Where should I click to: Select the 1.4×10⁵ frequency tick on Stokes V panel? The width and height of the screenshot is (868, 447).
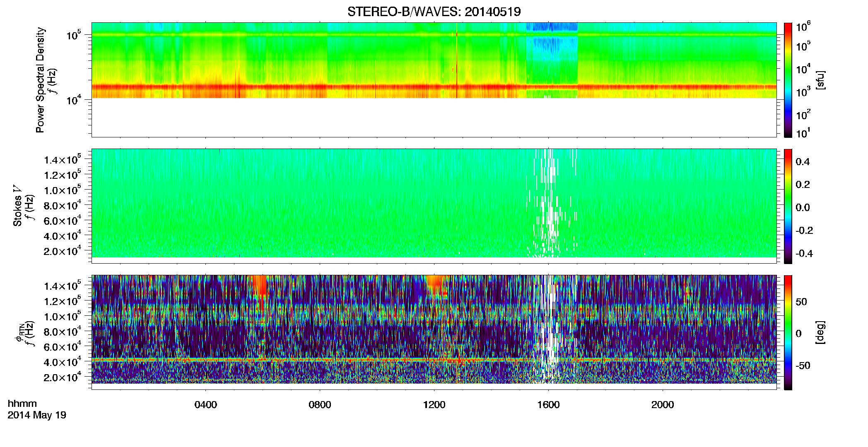point(62,160)
